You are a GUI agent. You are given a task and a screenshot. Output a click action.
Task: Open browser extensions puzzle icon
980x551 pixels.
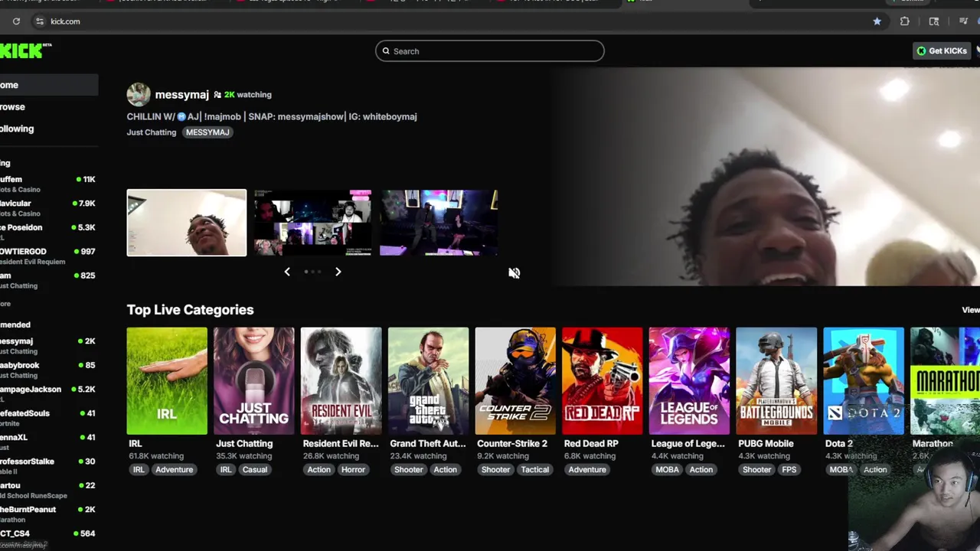(x=905, y=21)
